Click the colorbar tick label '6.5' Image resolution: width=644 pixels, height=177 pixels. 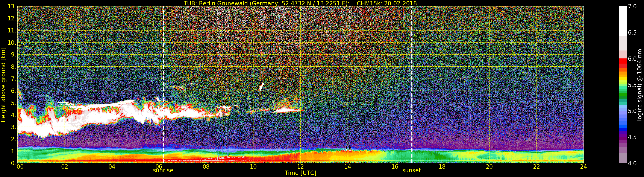point(632,33)
